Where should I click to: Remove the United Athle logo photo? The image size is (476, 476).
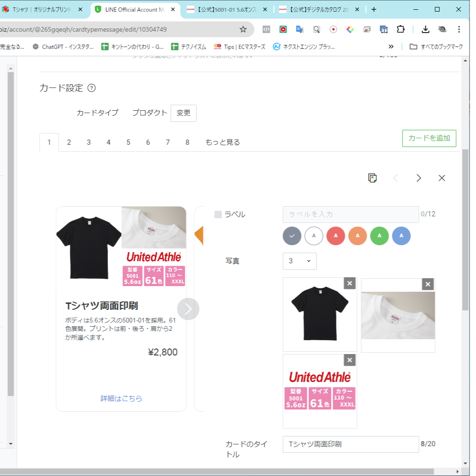point(350,360)
